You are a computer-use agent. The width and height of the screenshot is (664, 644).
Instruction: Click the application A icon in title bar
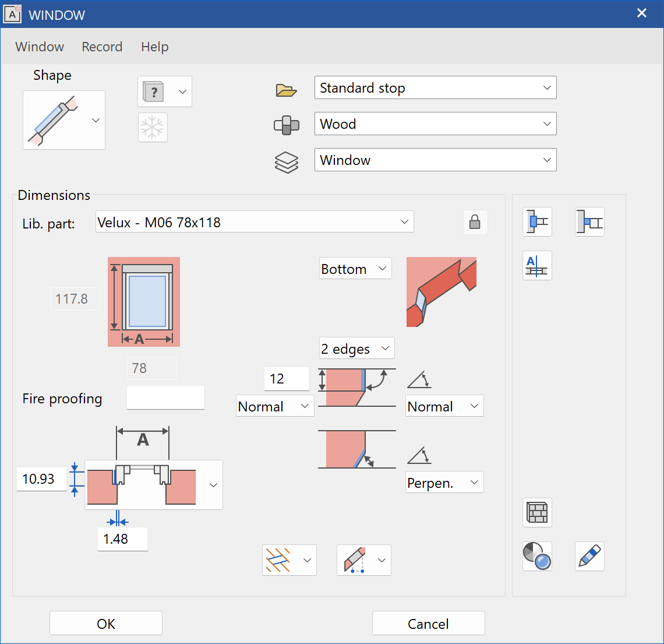point(12,14)
